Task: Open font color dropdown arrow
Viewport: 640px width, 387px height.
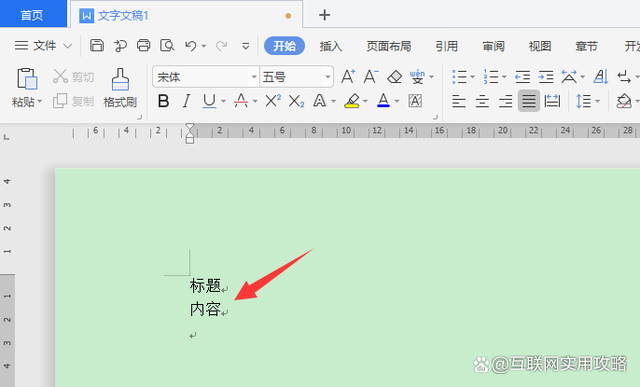Action: coord(397,101)
